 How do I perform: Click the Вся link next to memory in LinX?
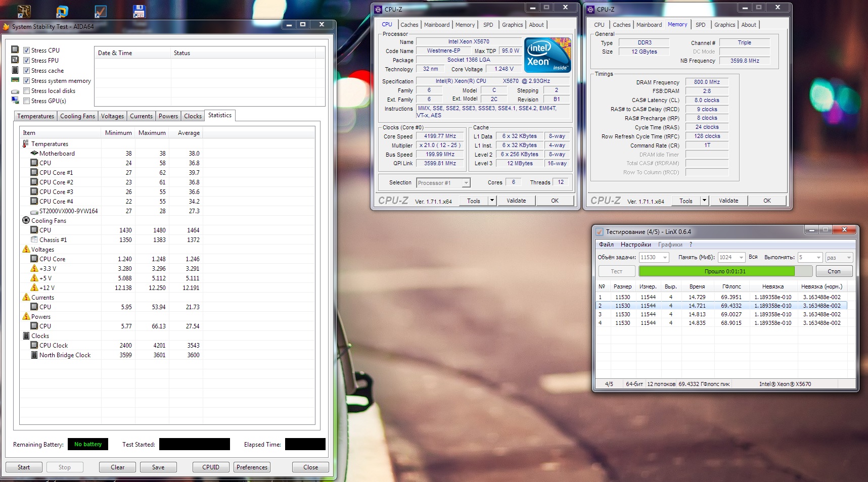(x=753, y=257)
